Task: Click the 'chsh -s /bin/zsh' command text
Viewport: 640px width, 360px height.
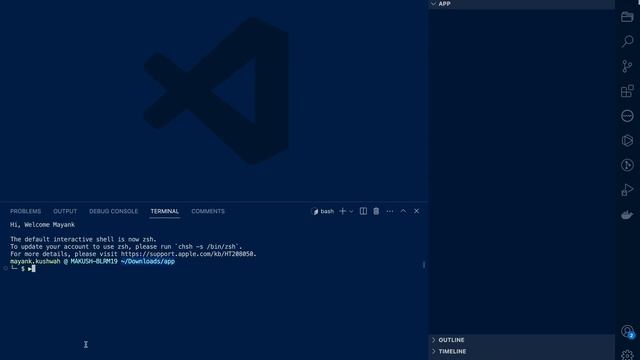Action: point(207,247)
